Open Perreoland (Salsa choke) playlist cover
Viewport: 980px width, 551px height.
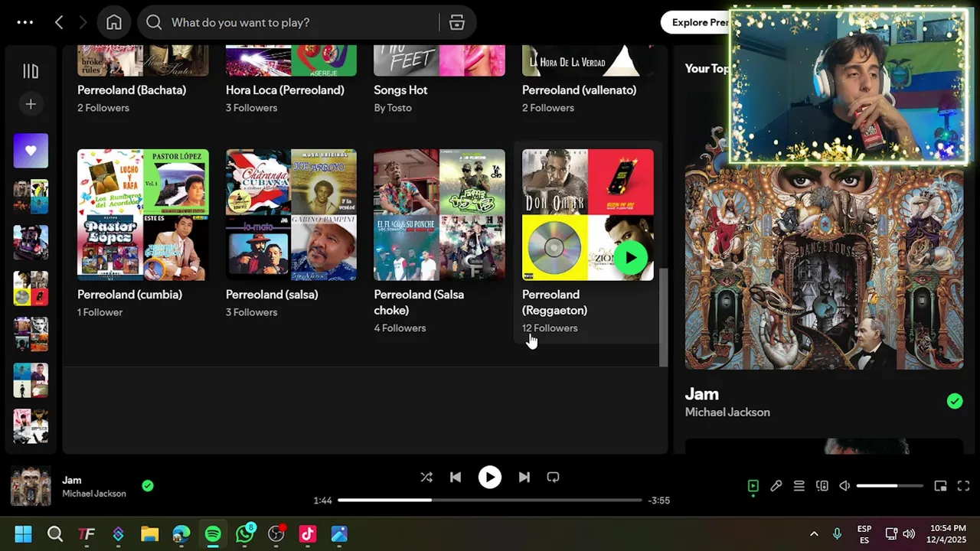[439, 215]
